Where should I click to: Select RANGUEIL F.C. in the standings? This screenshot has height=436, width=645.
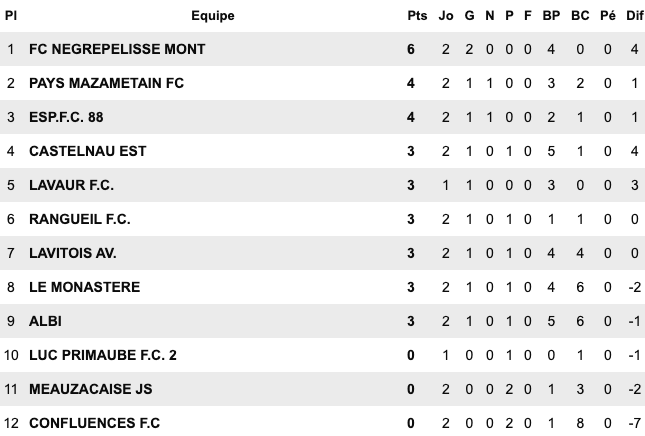[80, 219]
